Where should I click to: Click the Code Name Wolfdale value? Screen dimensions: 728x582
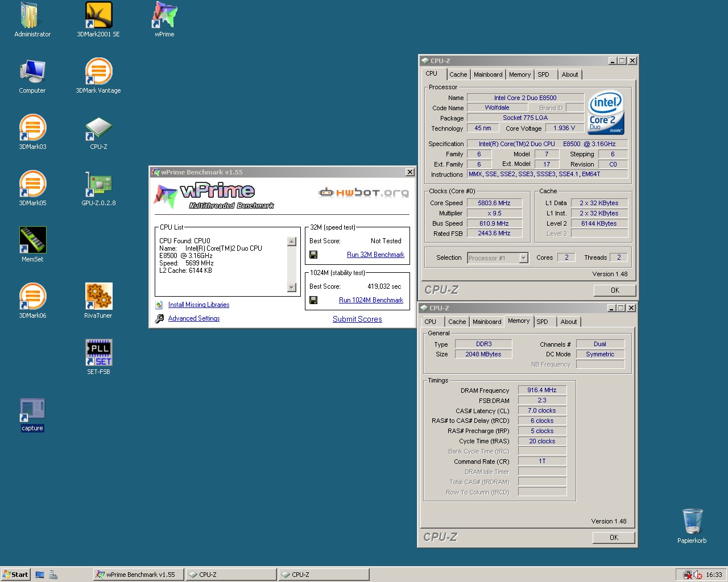pyautogui.click(x=497, y=107)
